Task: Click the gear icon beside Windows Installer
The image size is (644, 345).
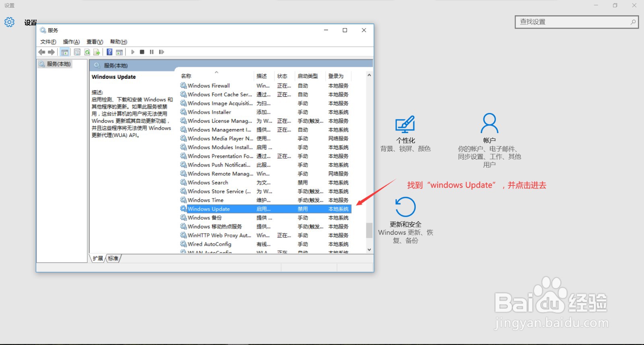Action: [184, 112]
